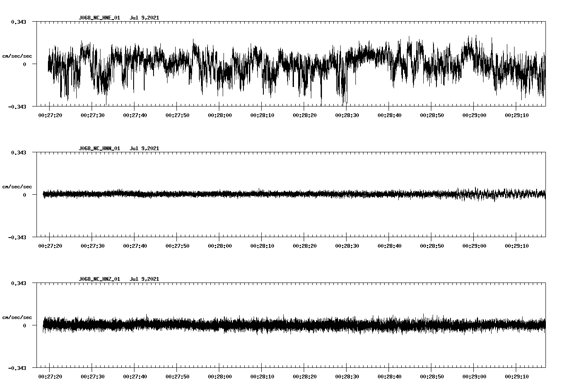Click 00:28:30 time label under HNZ plot
The image size is (576, 392).
click(347, 376)
